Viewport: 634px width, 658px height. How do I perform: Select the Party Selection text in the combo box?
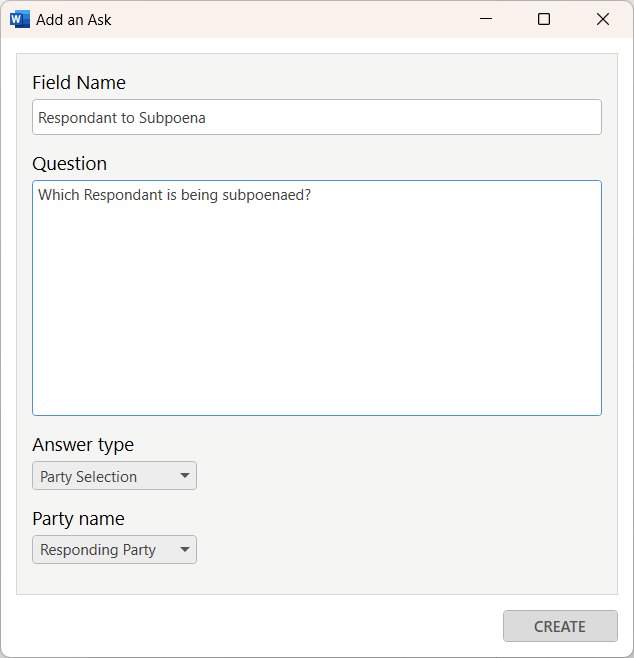89,476
